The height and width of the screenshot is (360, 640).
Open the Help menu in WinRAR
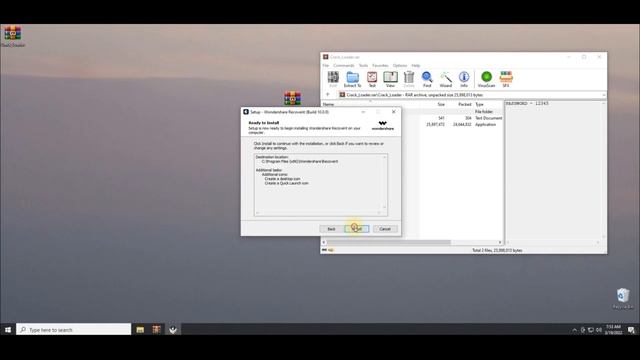[x=416, y=65]
